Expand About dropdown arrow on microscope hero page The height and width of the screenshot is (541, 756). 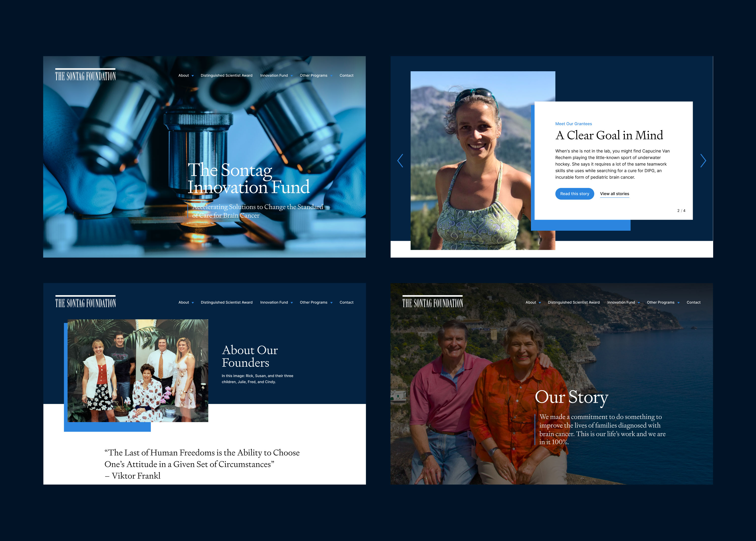click(x=193, y=76)
